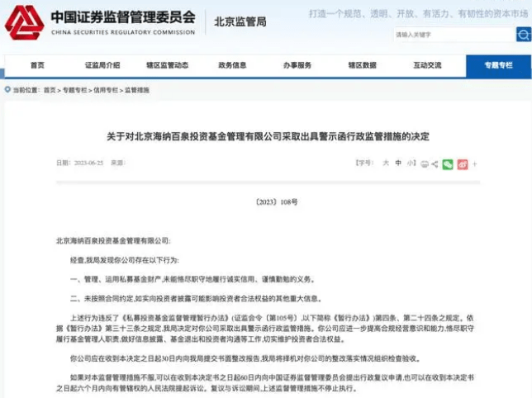Click the paragraph starting with 上述行为违反了
Screen dimensions: 532x398
coord(265,329)
